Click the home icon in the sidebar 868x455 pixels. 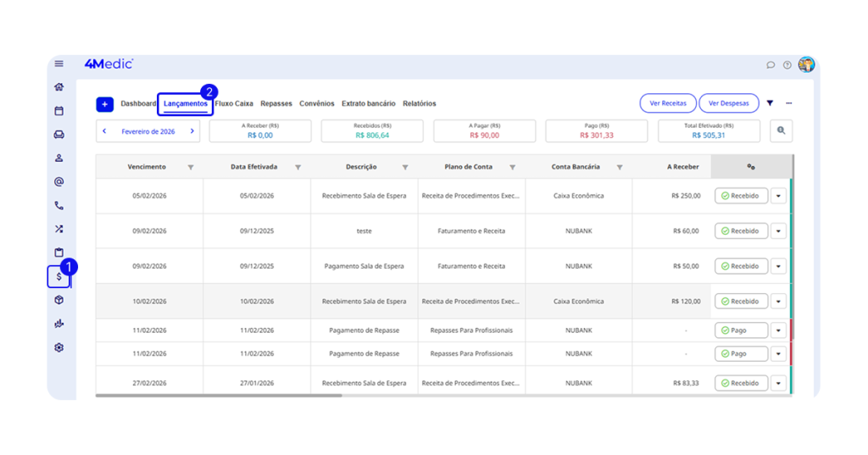point(58,86)
